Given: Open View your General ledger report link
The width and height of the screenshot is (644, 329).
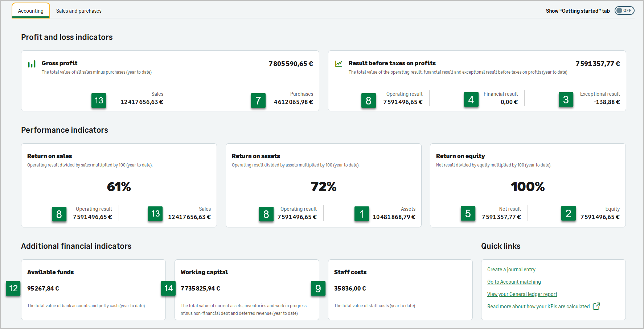Looking at the screenshot, I should pyautogui.click(x=522, y=294).
